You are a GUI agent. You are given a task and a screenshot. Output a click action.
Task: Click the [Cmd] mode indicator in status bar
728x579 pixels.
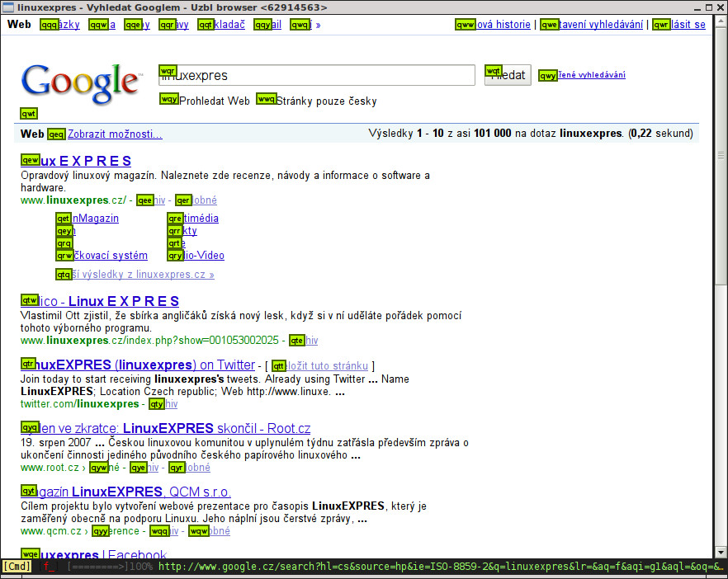17,567
